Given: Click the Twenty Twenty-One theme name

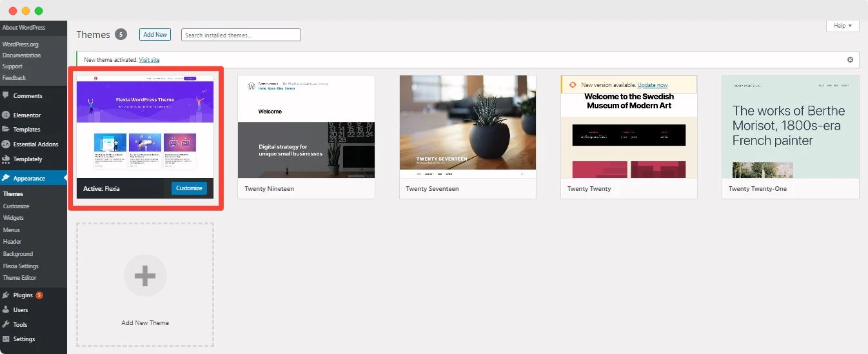Looking at the screenshot, I should coord(757,189).
